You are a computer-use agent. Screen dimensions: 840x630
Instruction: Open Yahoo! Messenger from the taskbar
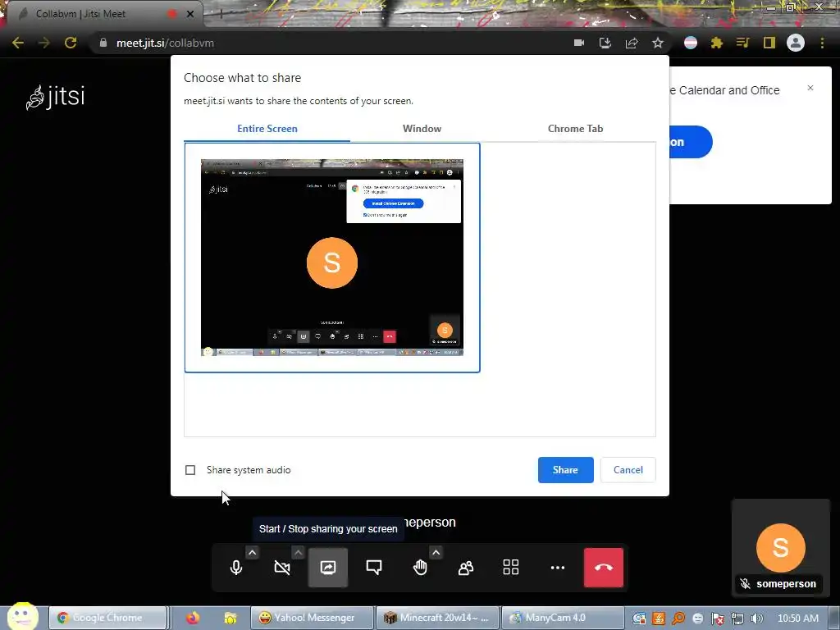pyautogui.click(x=312, y=618)
